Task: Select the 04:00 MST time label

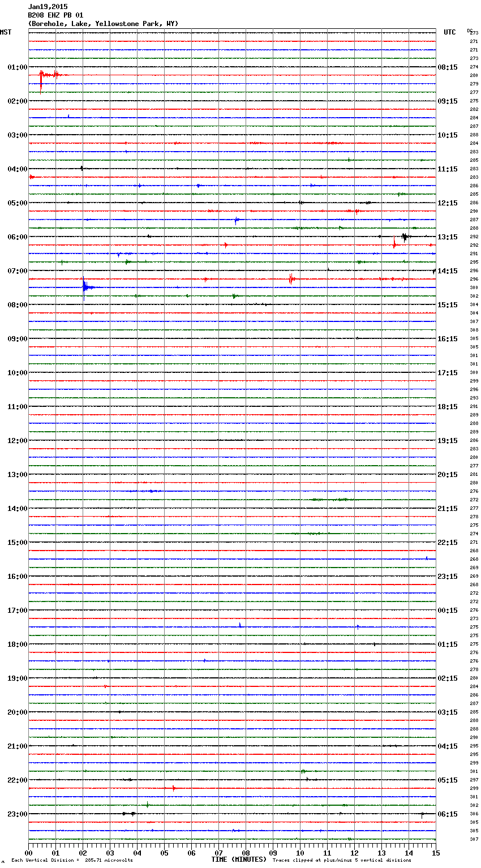Action: point(17,169)
